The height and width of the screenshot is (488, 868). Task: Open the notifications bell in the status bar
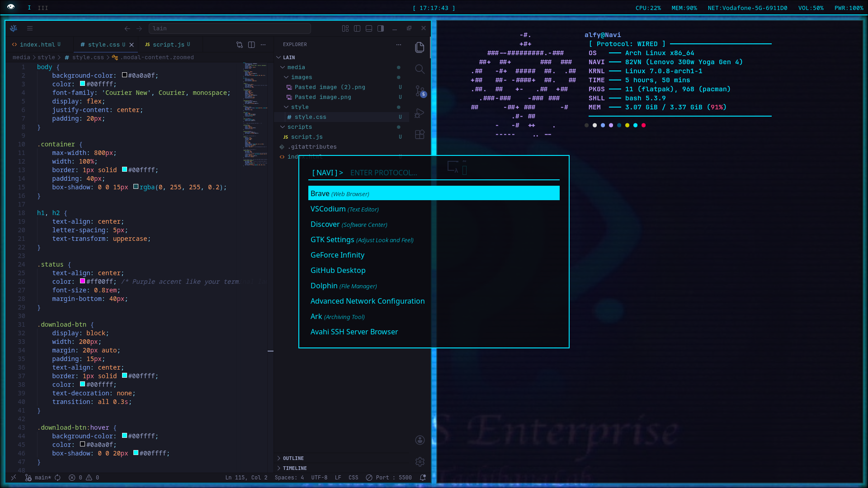point(423,478)
